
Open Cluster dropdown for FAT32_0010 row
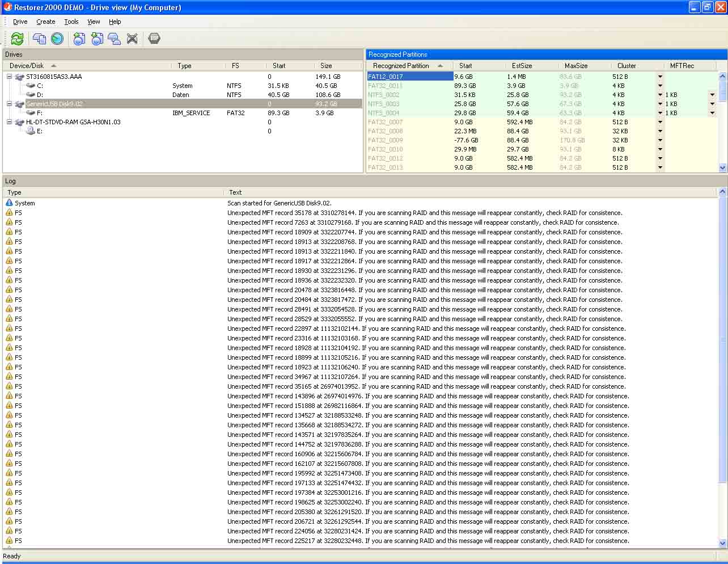pos(660,149)
